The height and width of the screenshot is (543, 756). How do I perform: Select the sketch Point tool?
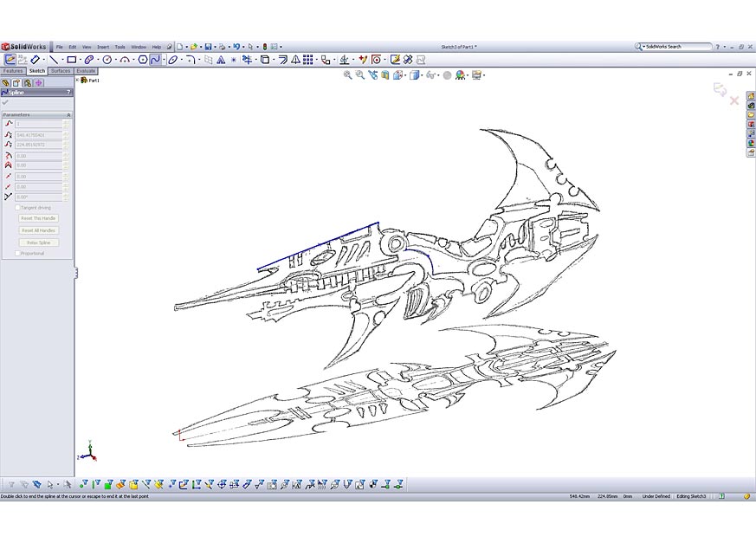[x=233, y=60]
